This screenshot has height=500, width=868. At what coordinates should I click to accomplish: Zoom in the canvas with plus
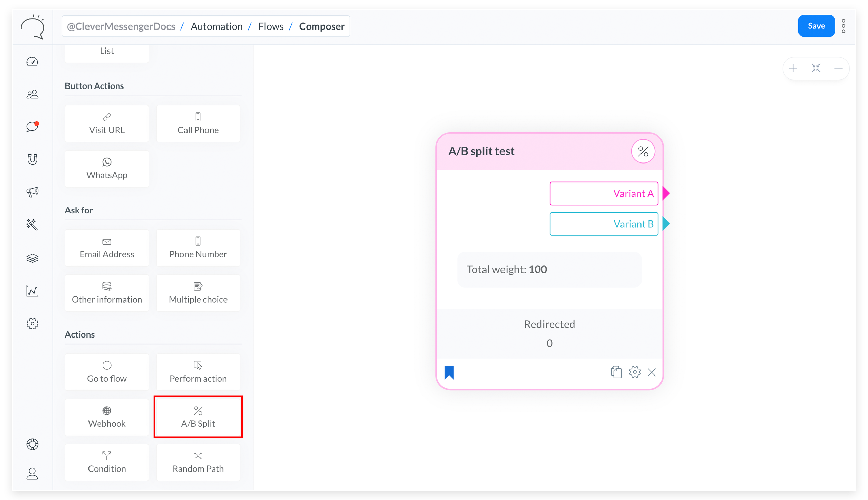click(793, 68)
